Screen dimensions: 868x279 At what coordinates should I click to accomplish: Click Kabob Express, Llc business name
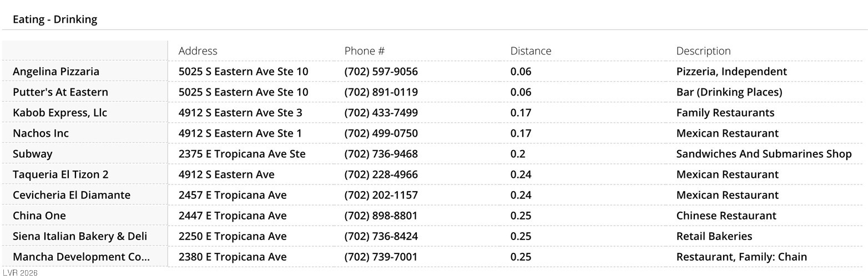[x=60, y=113]
